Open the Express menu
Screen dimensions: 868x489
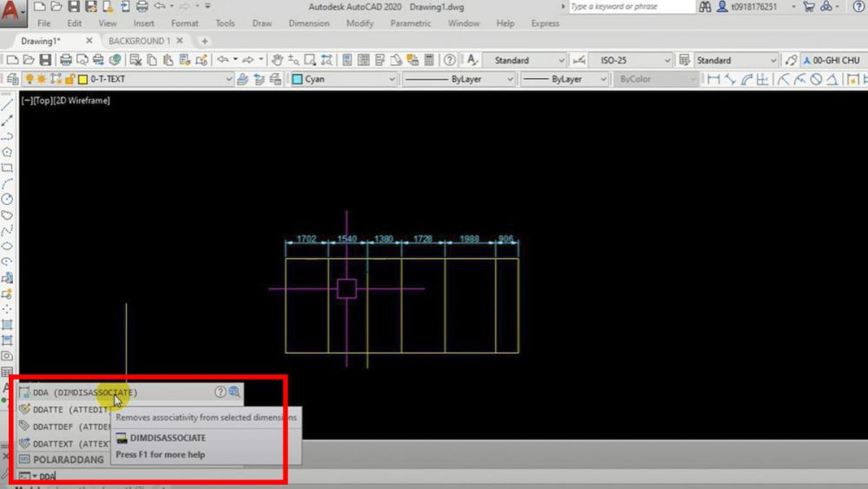(x=545, y=23)
